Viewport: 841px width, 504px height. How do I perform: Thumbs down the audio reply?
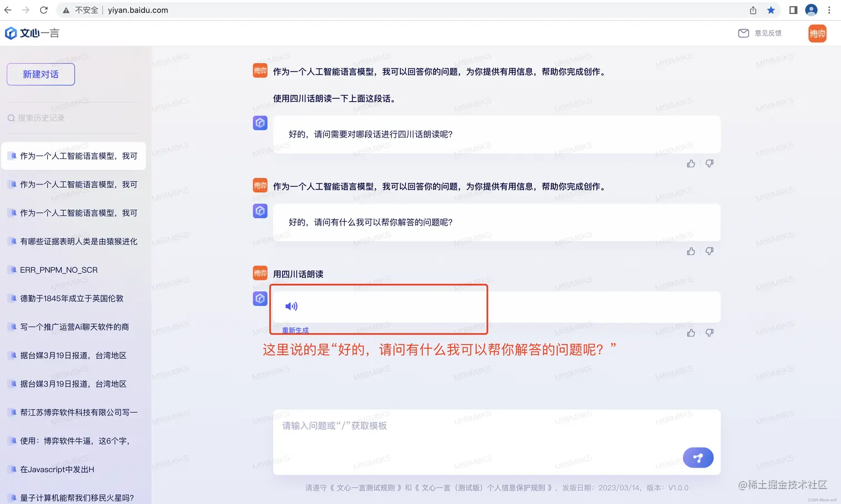[709, 333]
